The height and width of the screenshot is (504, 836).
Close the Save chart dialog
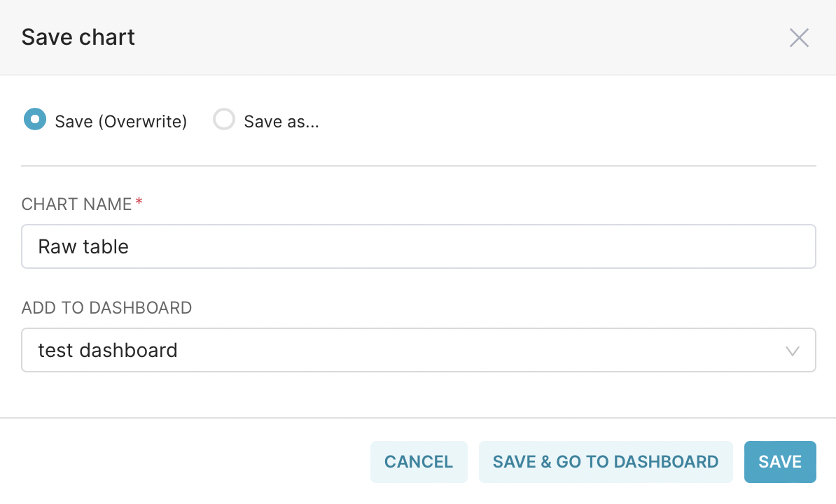pyautogui.click(x=799, y=38)
